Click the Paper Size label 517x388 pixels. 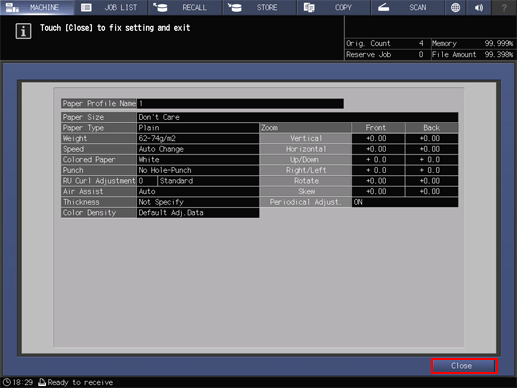point(98,117)
